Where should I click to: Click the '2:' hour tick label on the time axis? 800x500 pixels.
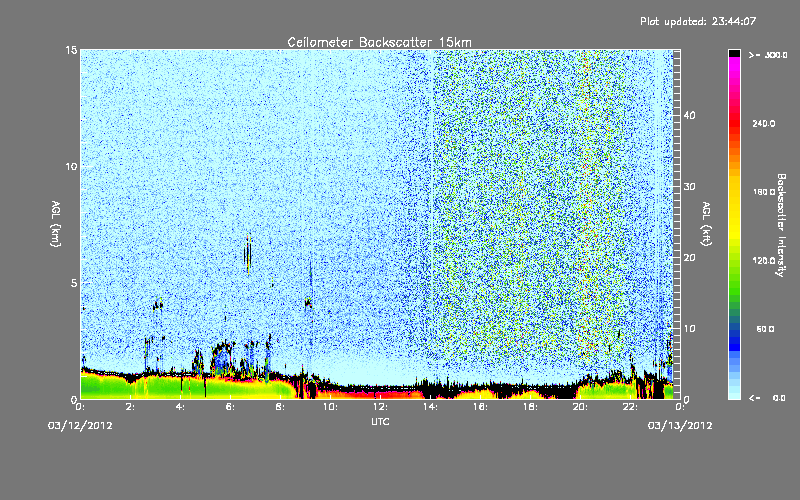pyautogui.click(x=131, y=407)
